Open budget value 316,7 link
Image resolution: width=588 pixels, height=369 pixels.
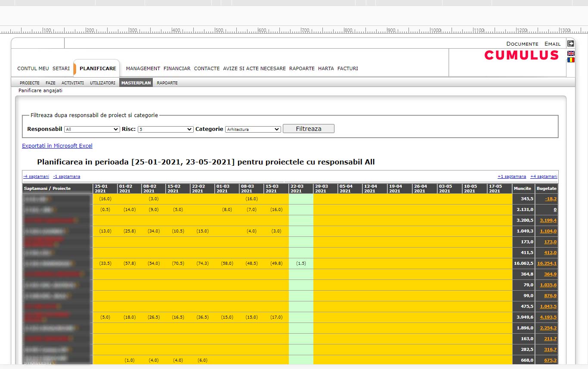(550, 350)
